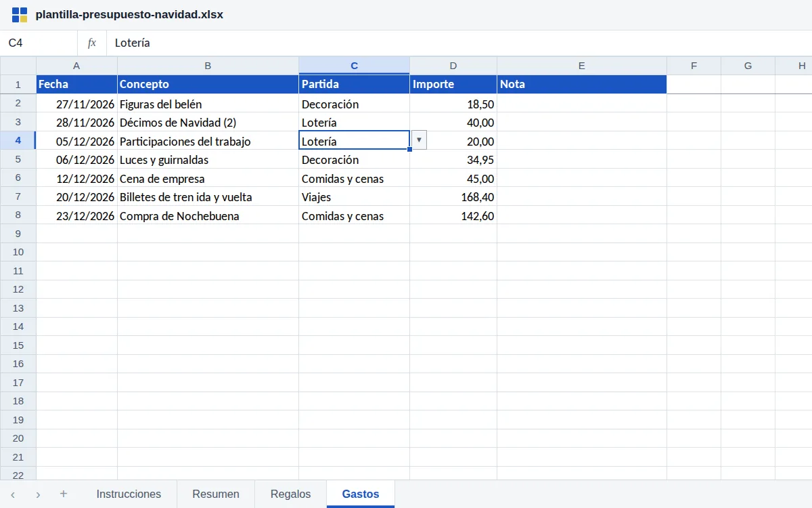Select column A header
Screen dimensions: 812x508
76,66
